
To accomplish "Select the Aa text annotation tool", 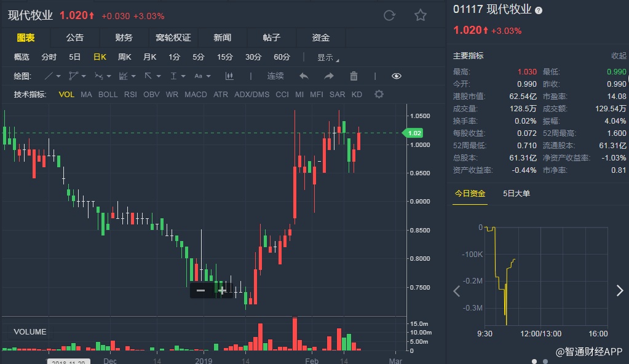I will pyautogui.click(x=198, y=76).
